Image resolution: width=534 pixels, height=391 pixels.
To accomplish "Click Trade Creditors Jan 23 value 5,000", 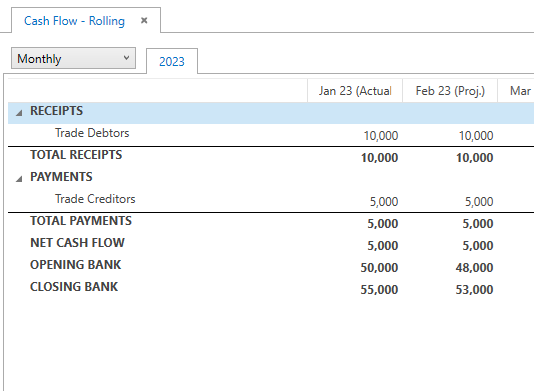I will pyautogui.click(x=384, y=202).
